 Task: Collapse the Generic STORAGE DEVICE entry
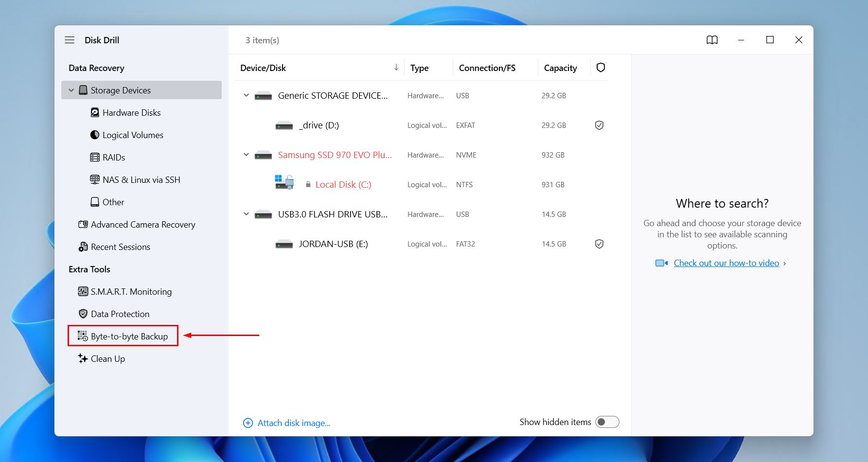coord(246,95)
